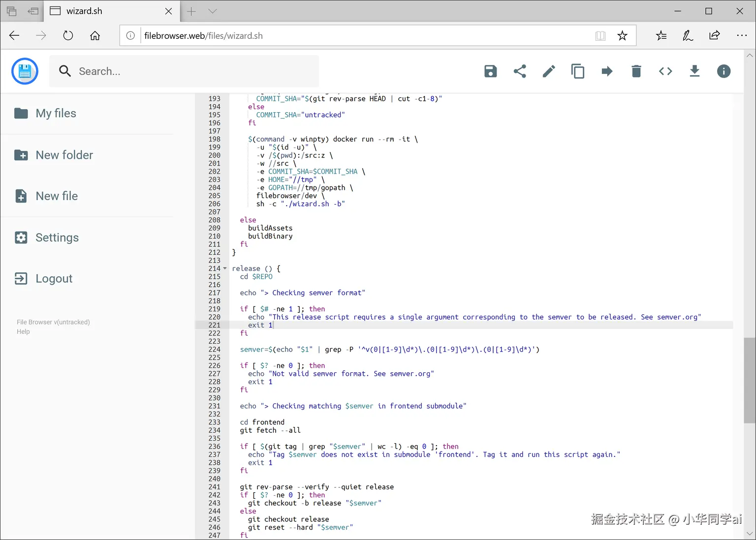Click the File Browser logo icon
The image size is (756, 540).
click(x=25, y=71)
